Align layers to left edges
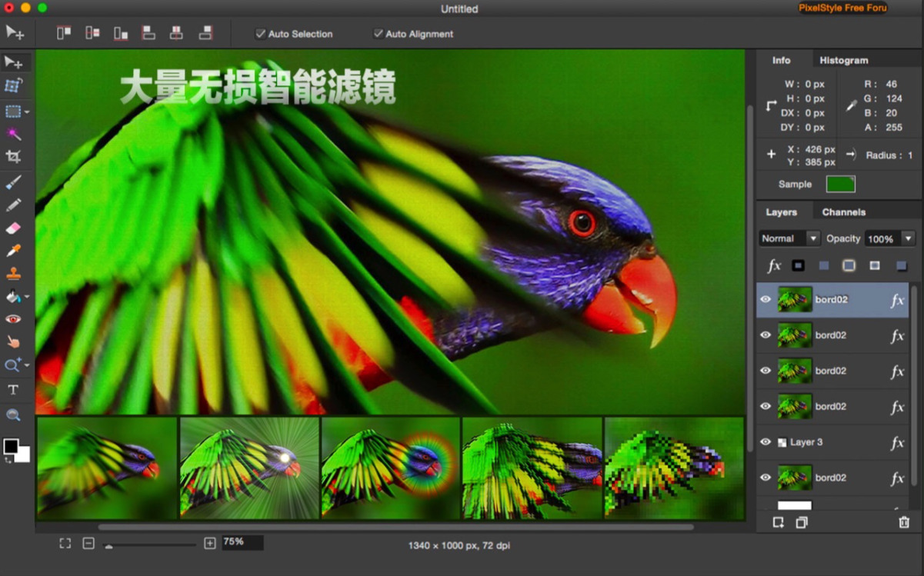Image resolution: width=924 pixels, height=576 pixels. (148, 33)
